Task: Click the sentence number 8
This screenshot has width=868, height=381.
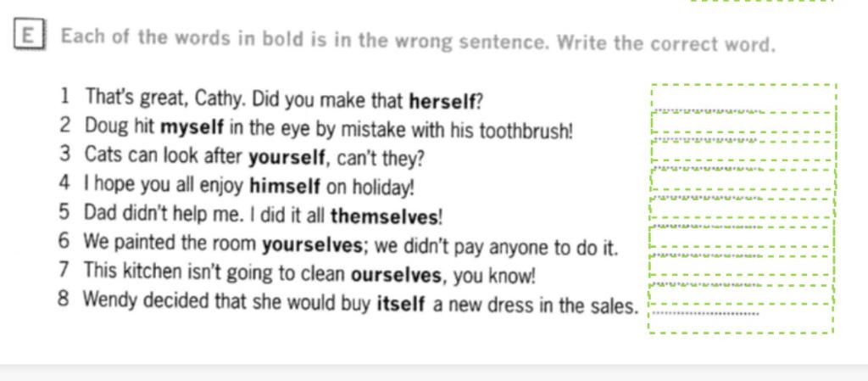Action: click(64, 300)
